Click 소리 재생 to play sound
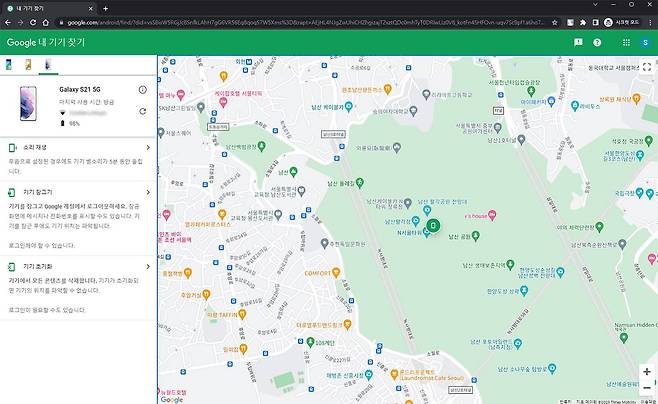The width and height of the screenshot is (658, 404). (x=35, y=147)
